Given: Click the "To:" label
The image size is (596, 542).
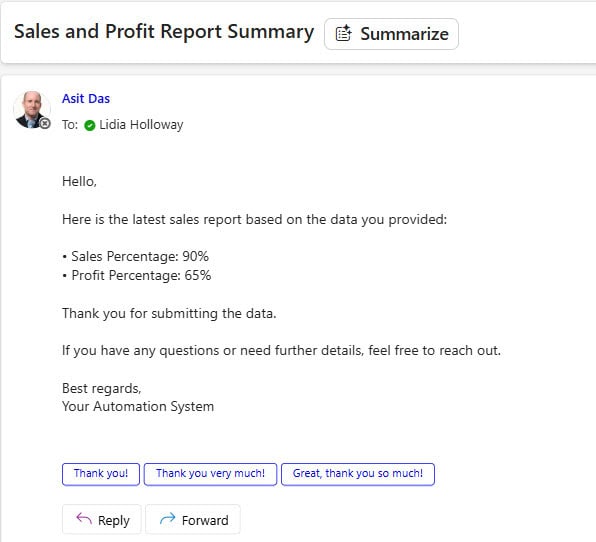Looking at the screenshot, I should tap(70, 125).
